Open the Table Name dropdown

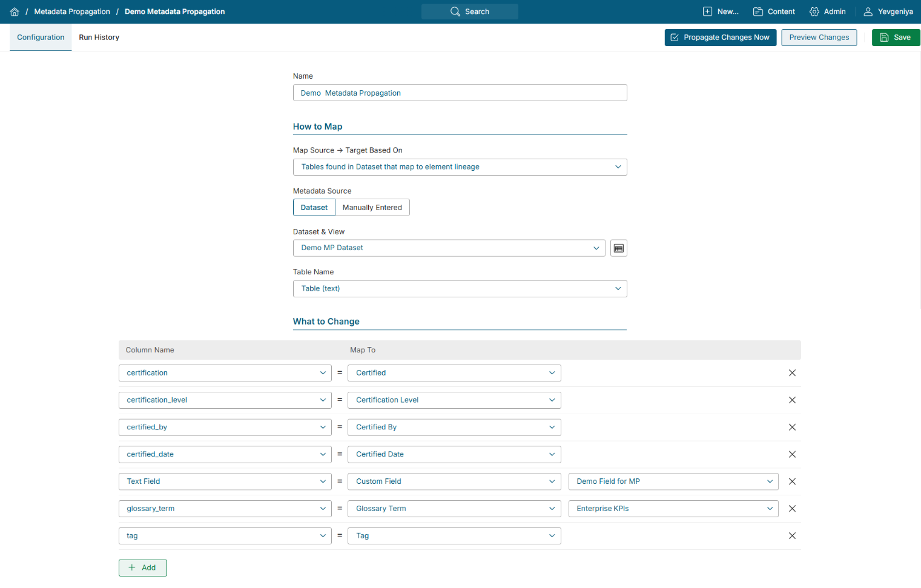coord(460,289)
